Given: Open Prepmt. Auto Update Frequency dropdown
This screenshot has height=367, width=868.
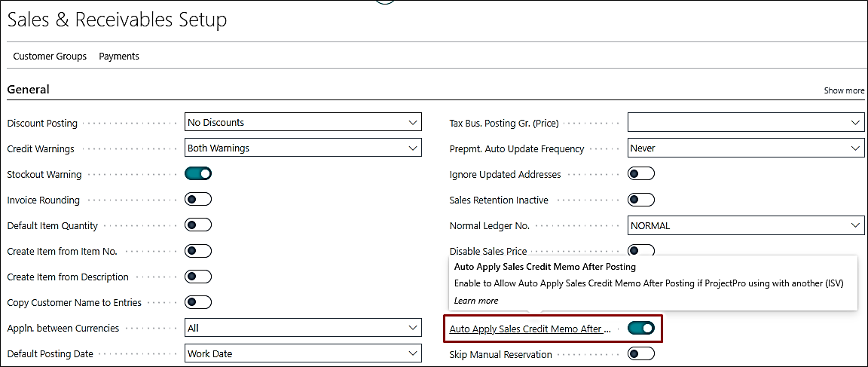Looking at the screenshot, I should pos(745,148).
